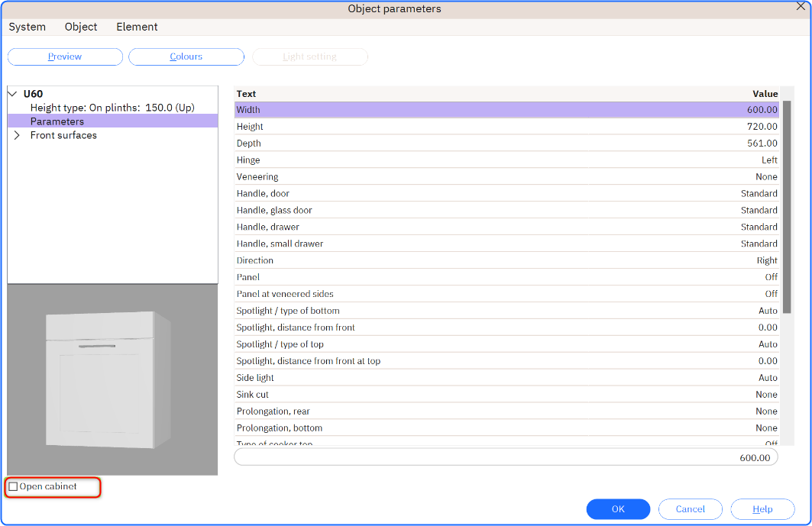Open the Element menu
Screen dimensions: 812x526
point(137,27)
